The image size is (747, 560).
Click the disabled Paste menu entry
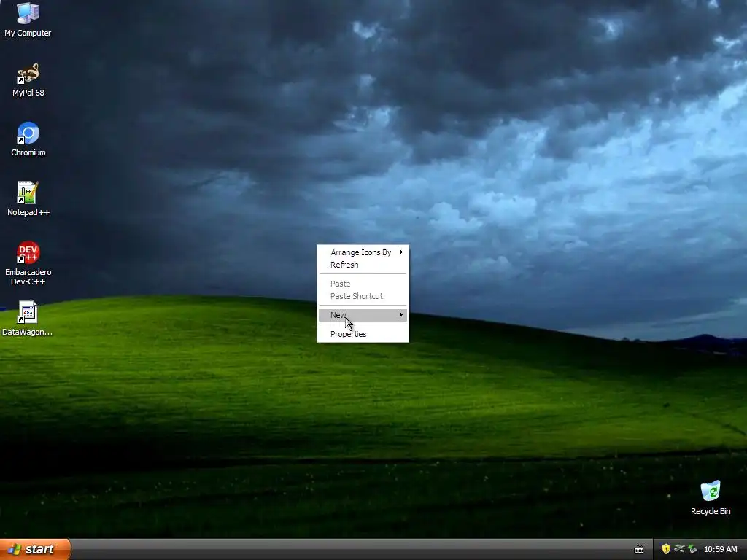click(x=363, y=284)
